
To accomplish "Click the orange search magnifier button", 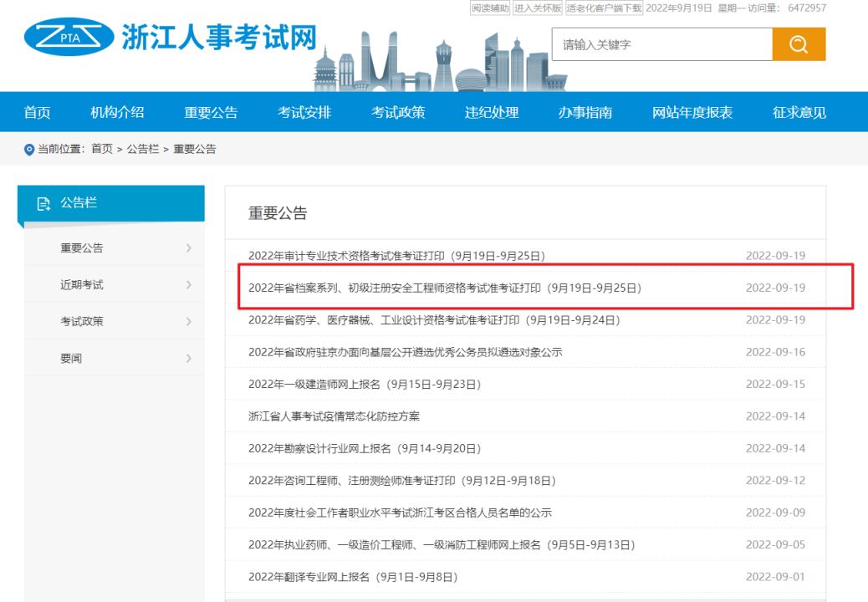I will [799, 44].
